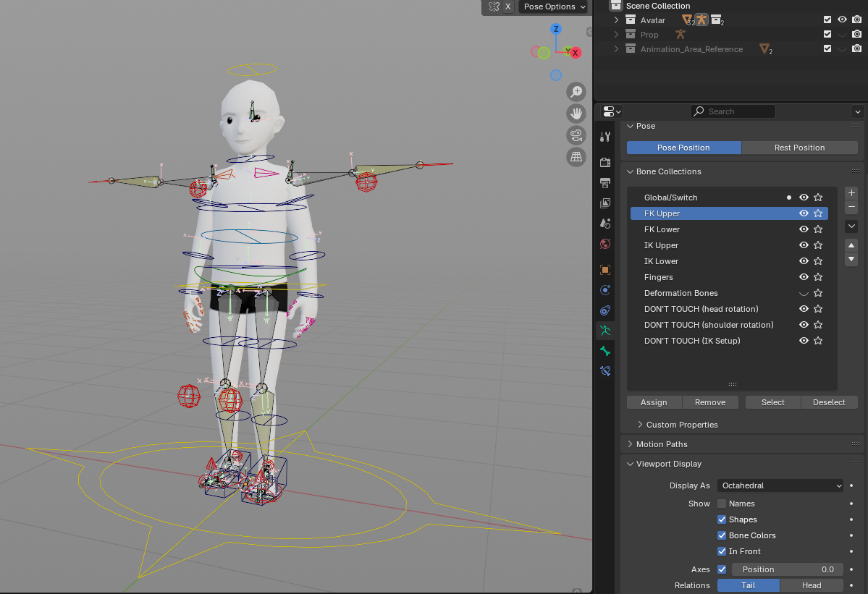
Task: Expand the Custom Properties section
Action: 640,425
